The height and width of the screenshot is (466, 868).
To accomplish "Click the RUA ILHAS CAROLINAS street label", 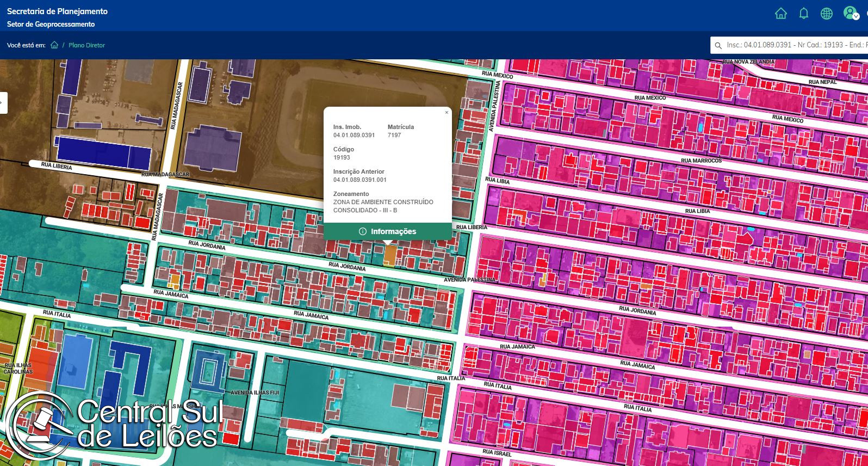I will tap(18, 369).
